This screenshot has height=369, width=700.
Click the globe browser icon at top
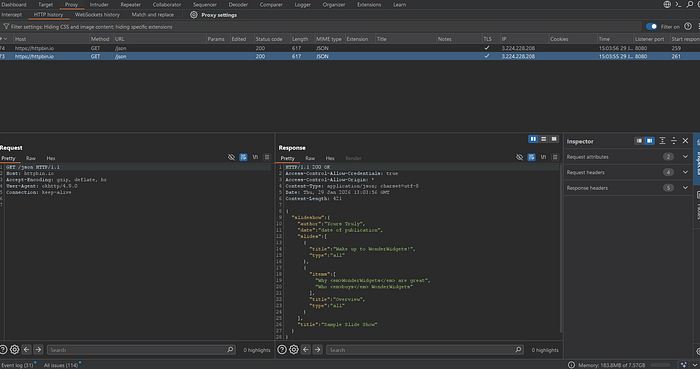point(667,4)
